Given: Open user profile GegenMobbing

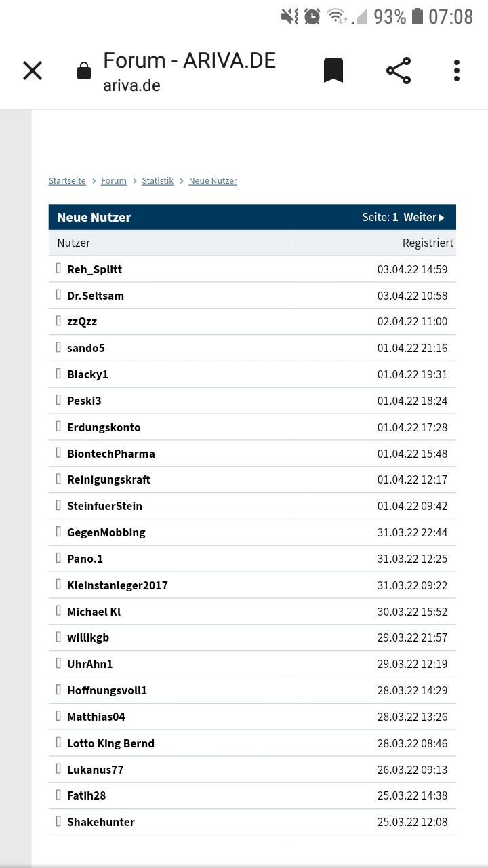Looking at the screenshot, I should click(106, 532).
